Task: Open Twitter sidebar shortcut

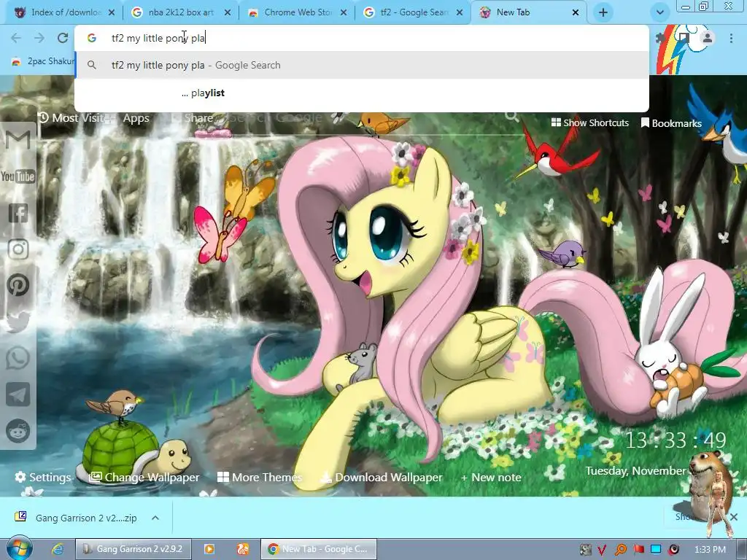Action: 18,322
